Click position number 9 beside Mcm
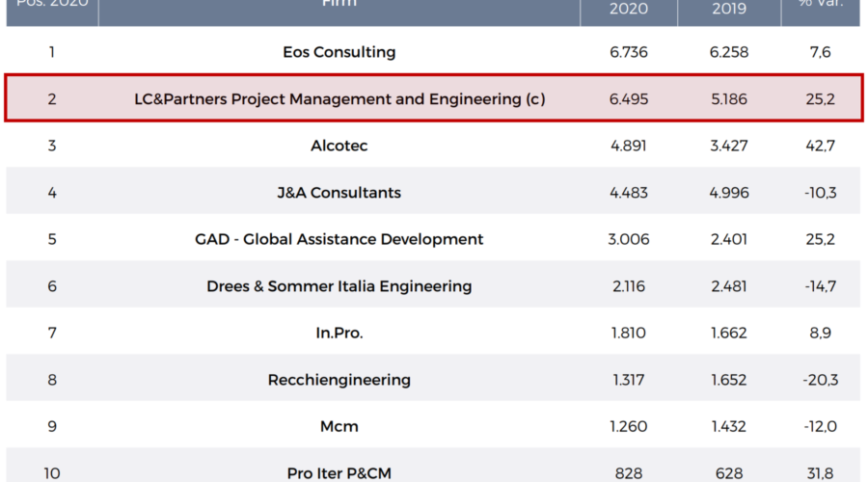868x482 pixels. 52,426
